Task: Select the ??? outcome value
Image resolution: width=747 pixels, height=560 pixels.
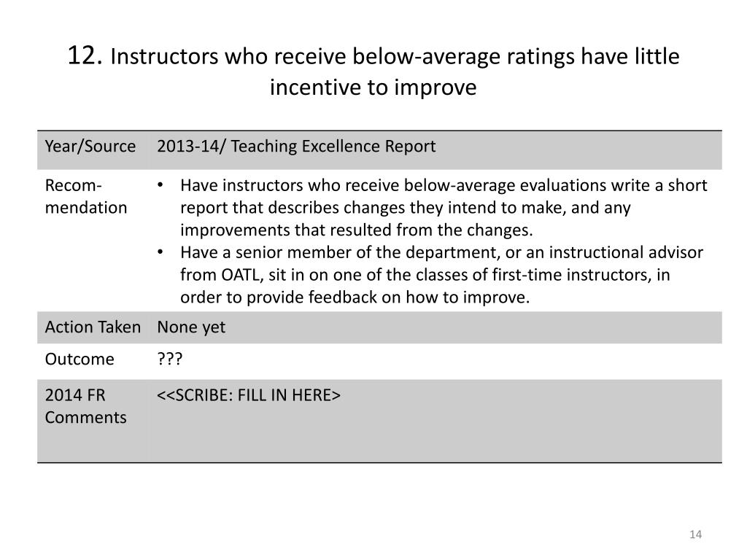Action: (169, 359)
